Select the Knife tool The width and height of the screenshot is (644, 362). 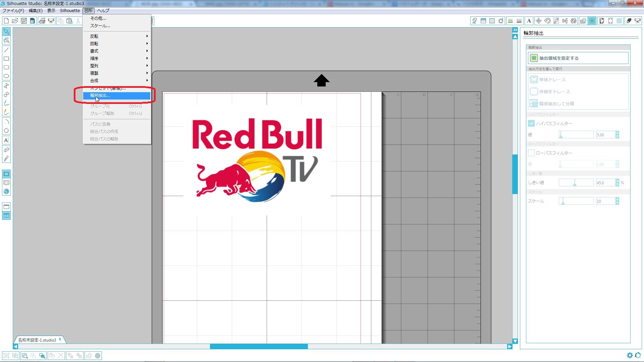point(6,159)
